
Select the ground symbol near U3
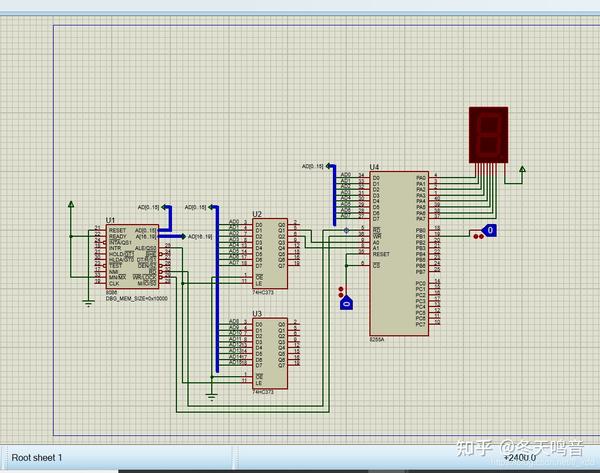[211, 396]
